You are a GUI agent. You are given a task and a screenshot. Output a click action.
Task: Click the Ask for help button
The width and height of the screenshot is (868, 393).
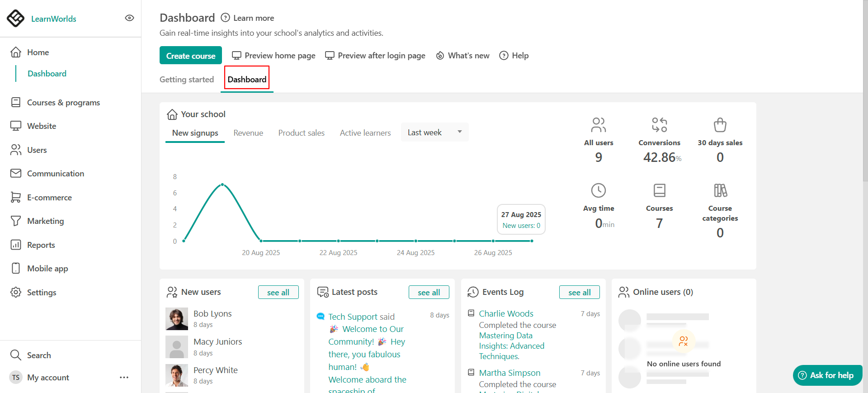point(827,375)
